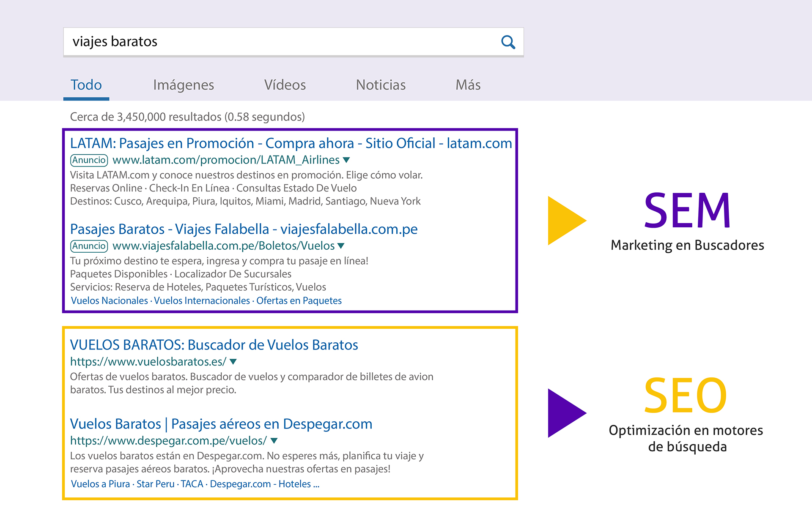The image size is (812, 524).
Task: Click the Anuncio badge beside latam.com URL
Action: point(89,160)
